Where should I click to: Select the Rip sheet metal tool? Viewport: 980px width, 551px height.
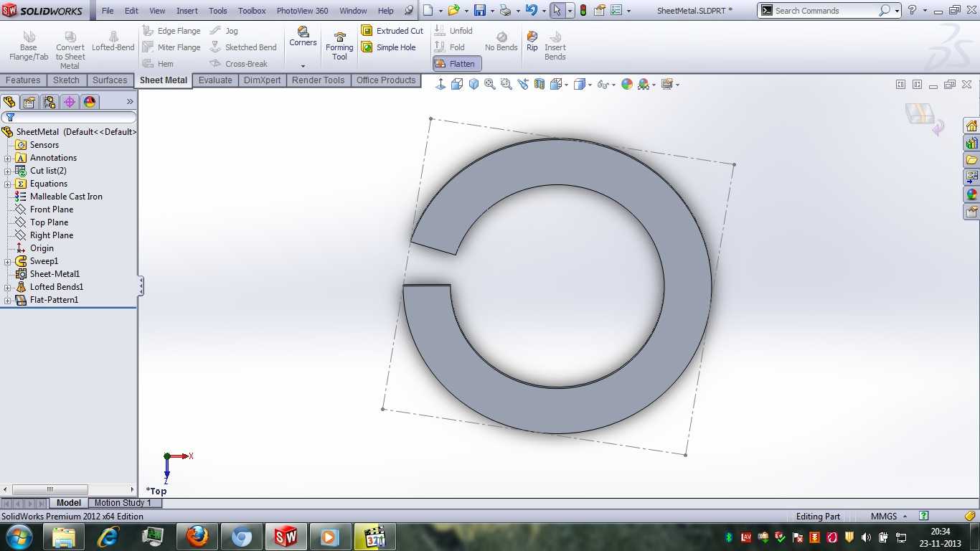pos(532,42)
